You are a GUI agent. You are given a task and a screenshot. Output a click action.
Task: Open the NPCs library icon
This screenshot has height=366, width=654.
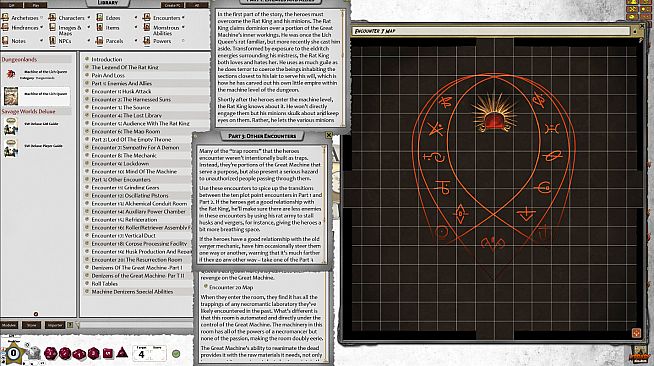(52, 41)
